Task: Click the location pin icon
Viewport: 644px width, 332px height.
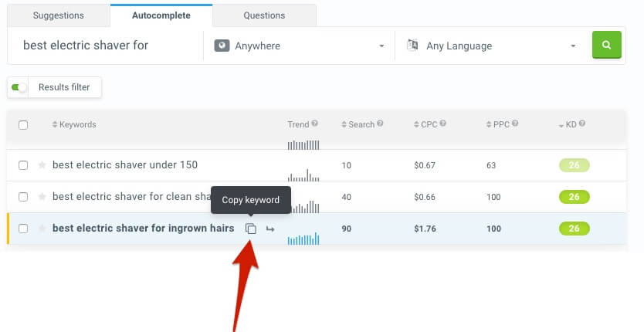Action: point(222,46)
